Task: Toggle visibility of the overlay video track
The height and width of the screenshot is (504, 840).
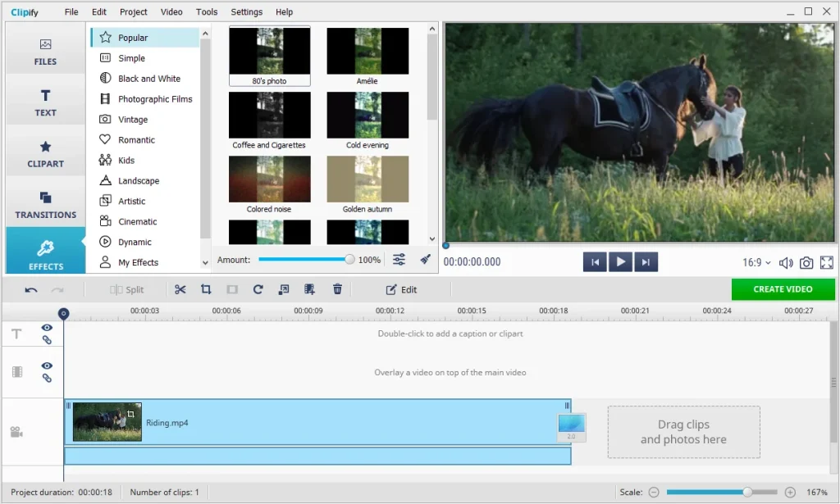Action: [x=47, y=366]
